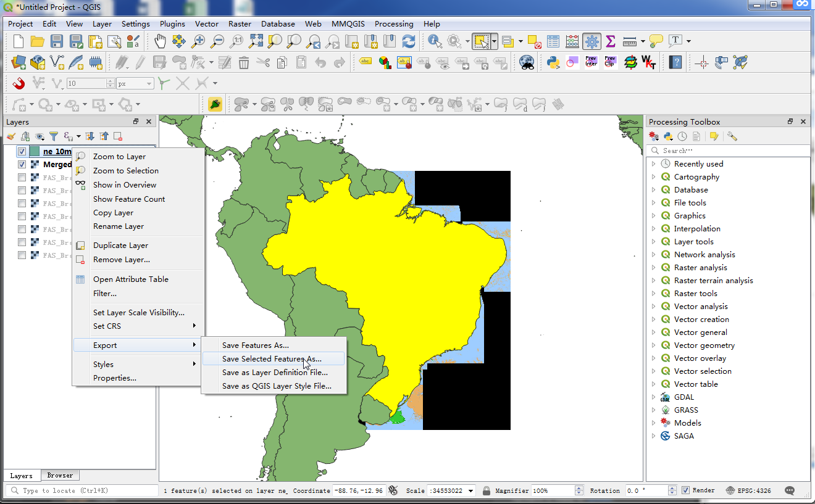Open the Python Console icon
Viewport: 815px width, 504px height.
[x=553, y=62]
